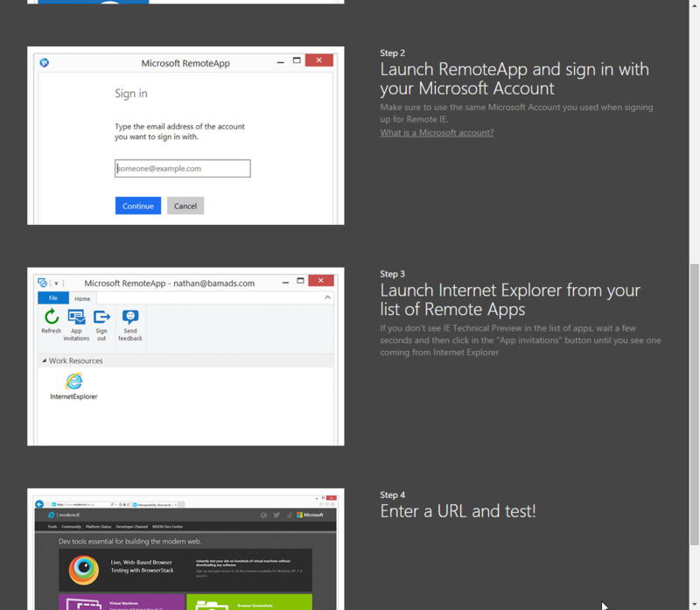Image resolution: width=700 pixels, height=610 pixels.
Task: Maximize the RemoteApp nathan@bamads.com window
Action: click(300, 280)
